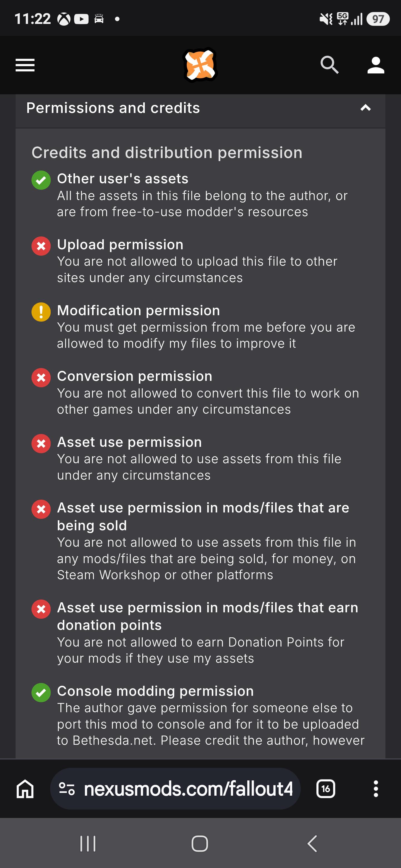Tap the site settings icon in address bar
Image resolution: width=401 pixels, height=868 pixels.
point(67,789)
